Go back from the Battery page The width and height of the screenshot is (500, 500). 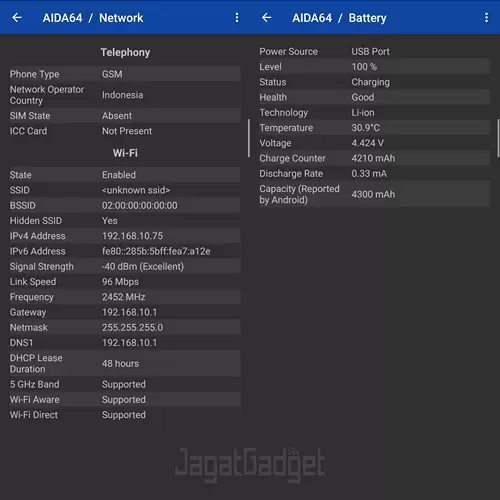(267, 18)
